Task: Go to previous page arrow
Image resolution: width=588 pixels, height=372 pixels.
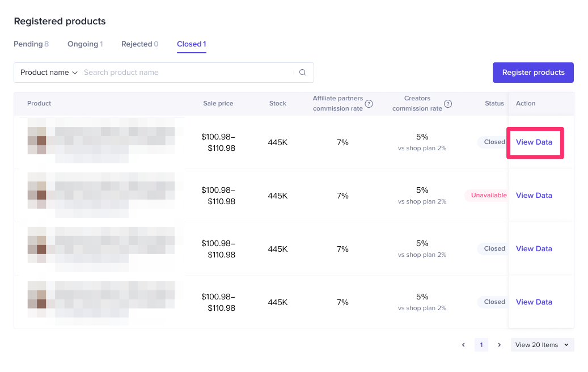Action: point(463,345)
